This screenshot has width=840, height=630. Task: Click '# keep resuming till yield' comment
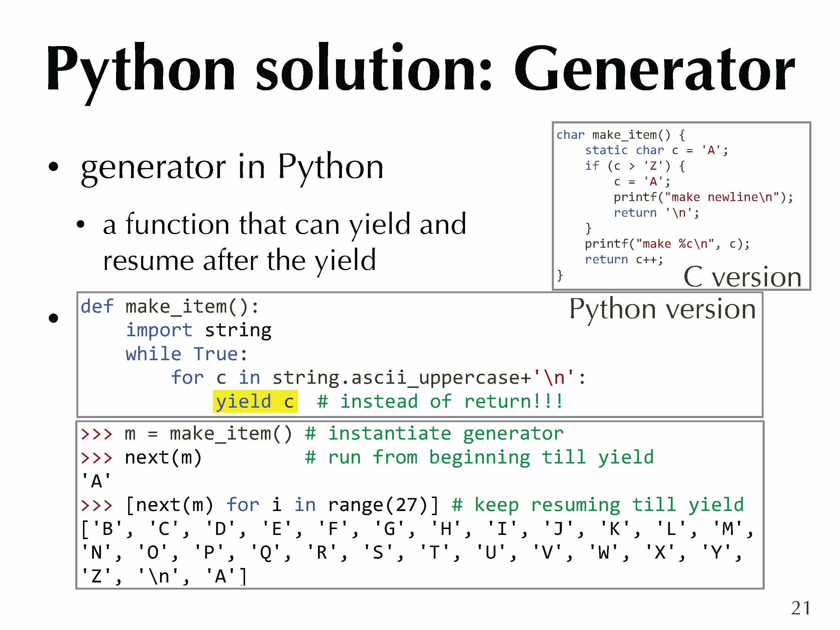click(598, 505)
